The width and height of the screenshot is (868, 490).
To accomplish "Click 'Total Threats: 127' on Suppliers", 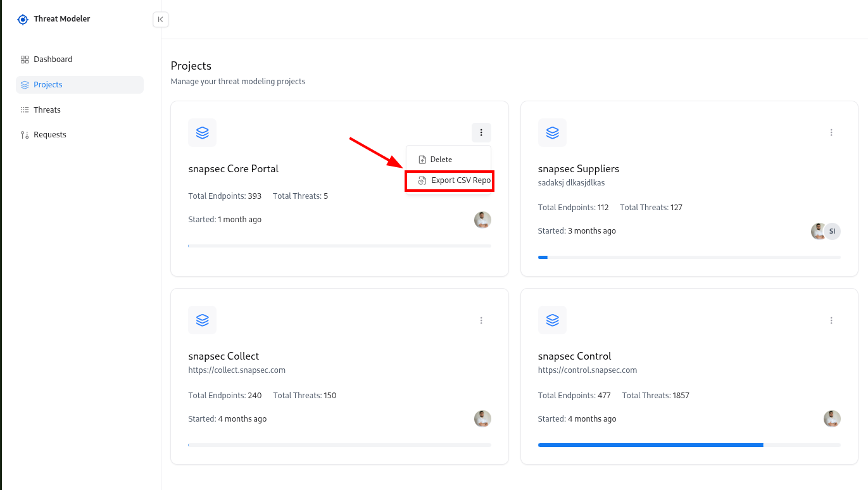I will coord(651,208).
